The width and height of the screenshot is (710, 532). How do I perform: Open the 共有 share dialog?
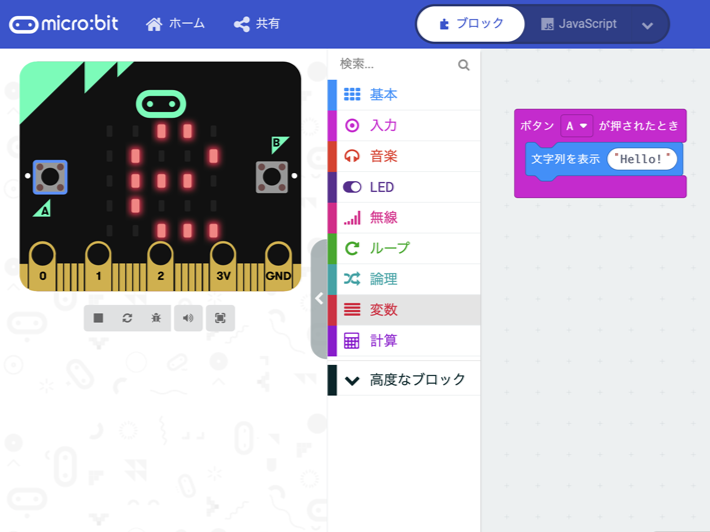pyautogui.click(x=257, y=24)
